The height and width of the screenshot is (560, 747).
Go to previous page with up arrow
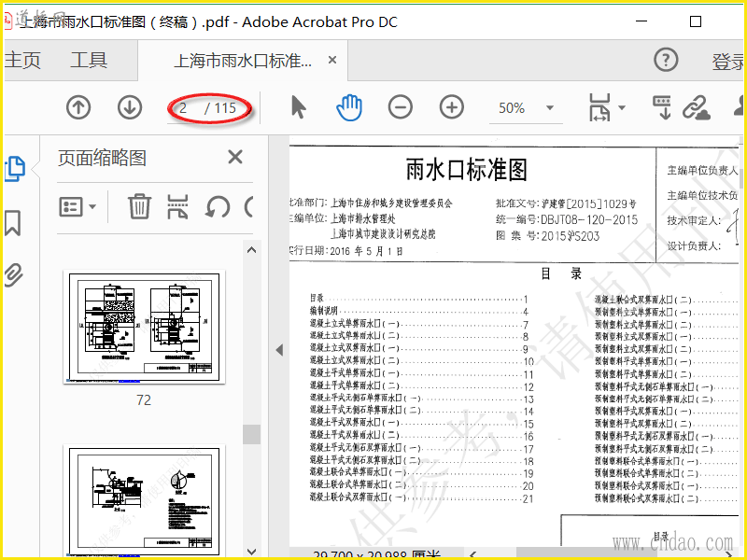pyautogui.click(x=78, y=107)
